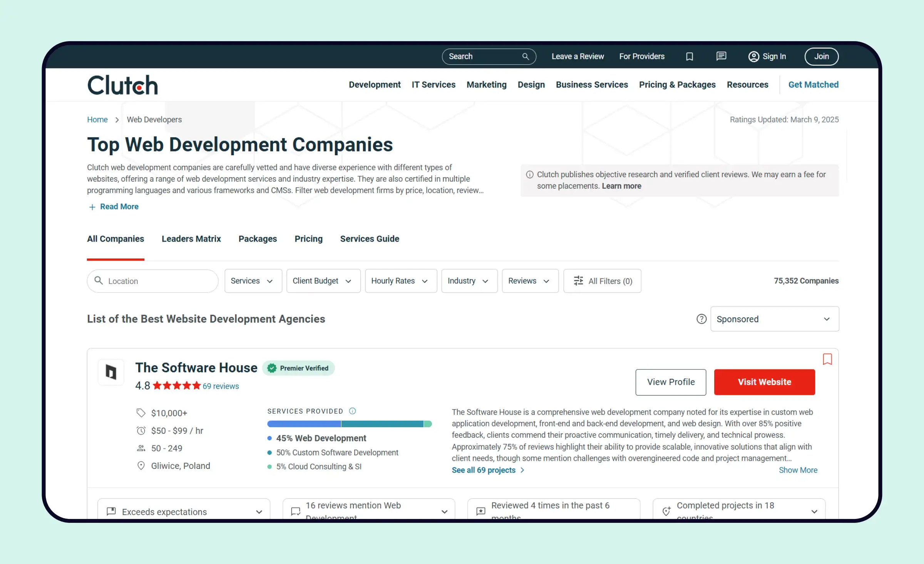Screen dimensions: 924x564
Task: Click the Sign In user icon
Action: click(x=753, y=57)
